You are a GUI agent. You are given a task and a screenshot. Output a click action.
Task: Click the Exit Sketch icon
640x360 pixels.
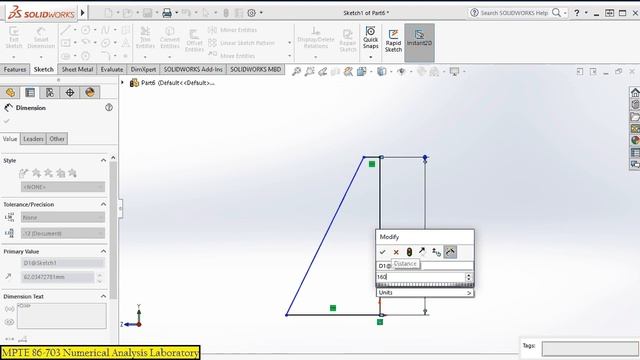13,38
